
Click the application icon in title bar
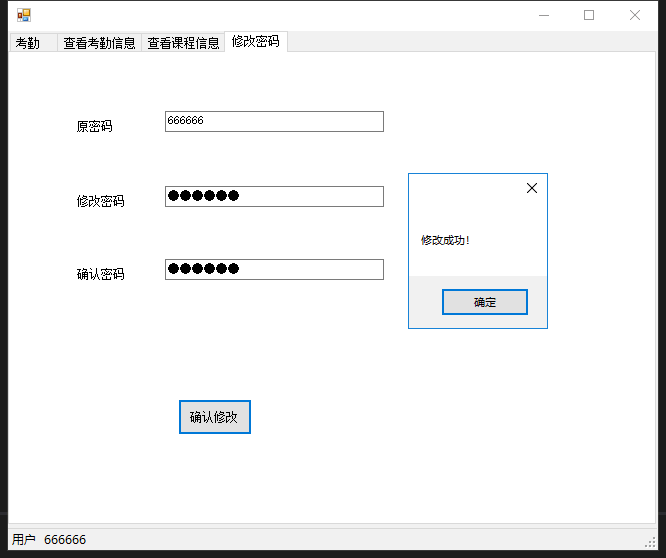[x=24, y=15]
